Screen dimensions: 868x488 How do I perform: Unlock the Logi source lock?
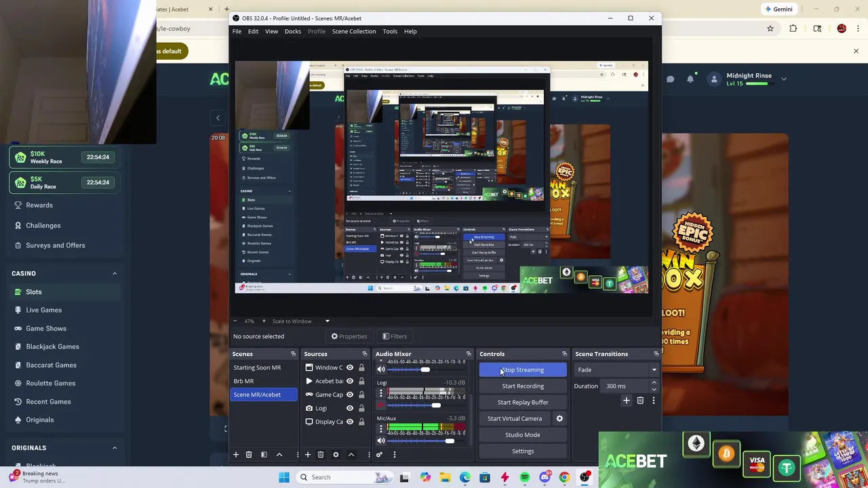point(361,408)
